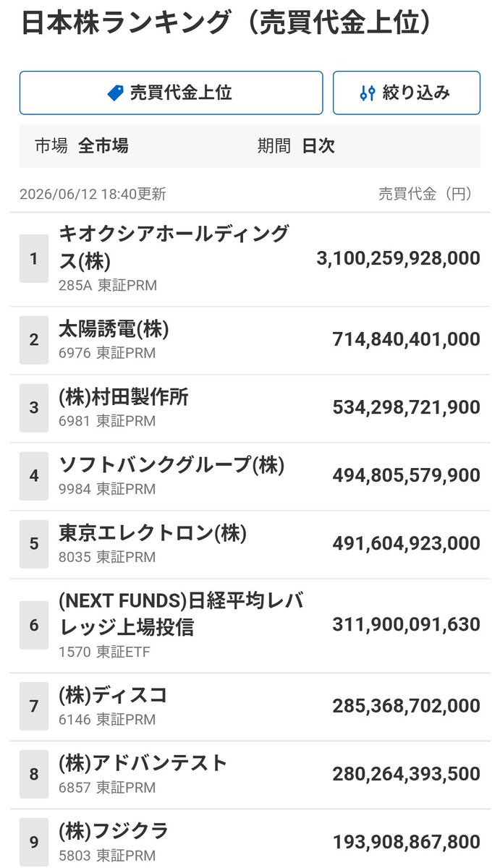Click the filter sliders icon beside 絞り込み

pos(368,93)
